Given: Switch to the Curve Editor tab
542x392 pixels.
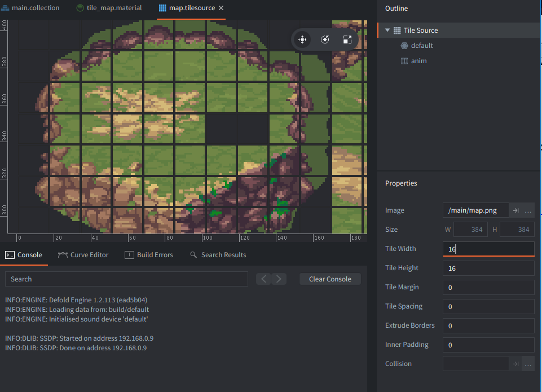Looking at the screenshot, I should tap(83, 255).
